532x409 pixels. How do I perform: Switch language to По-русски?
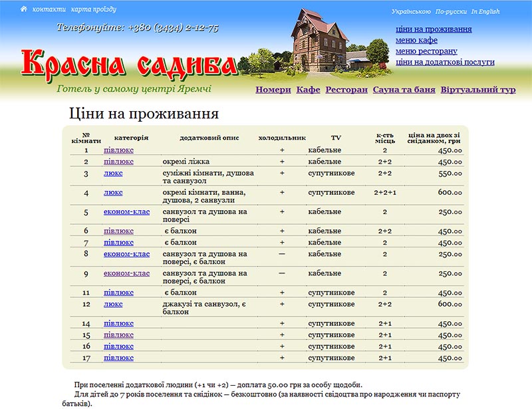click(x=451, y=11)
